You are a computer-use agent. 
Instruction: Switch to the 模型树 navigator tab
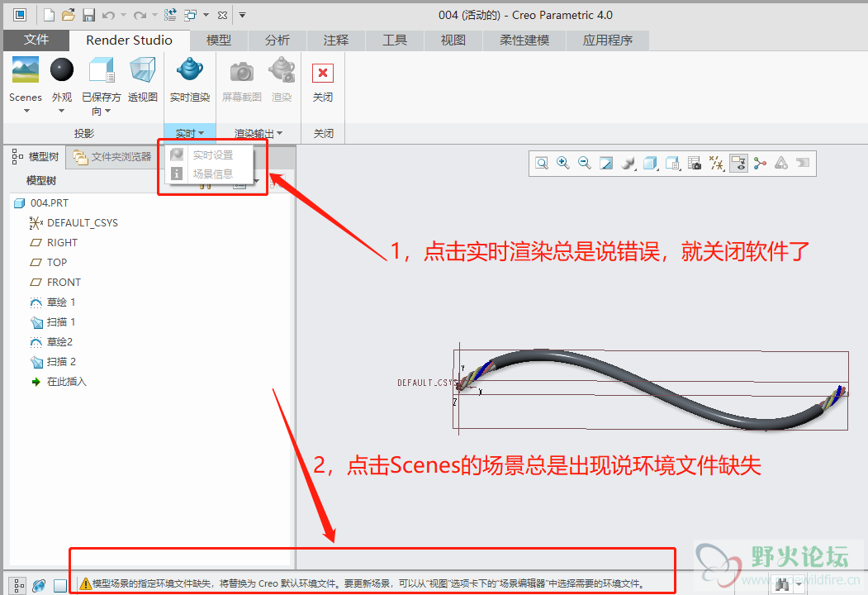(x=36, y=157)
